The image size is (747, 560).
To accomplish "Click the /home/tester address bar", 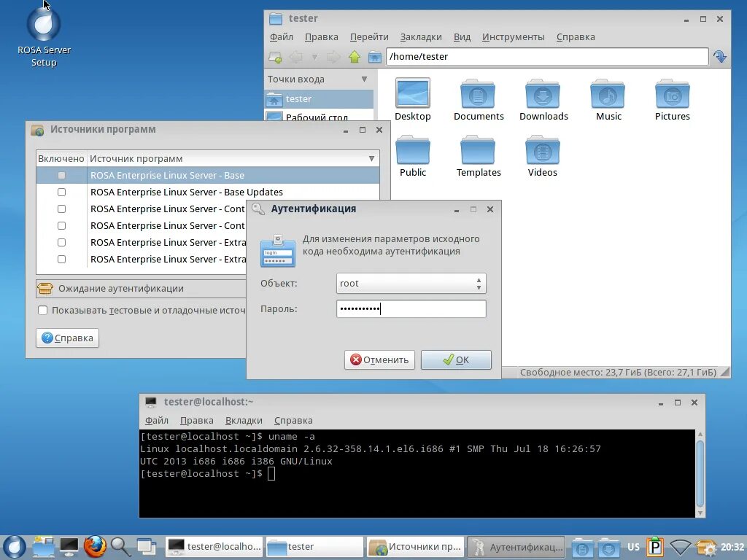I will (547, 57).
